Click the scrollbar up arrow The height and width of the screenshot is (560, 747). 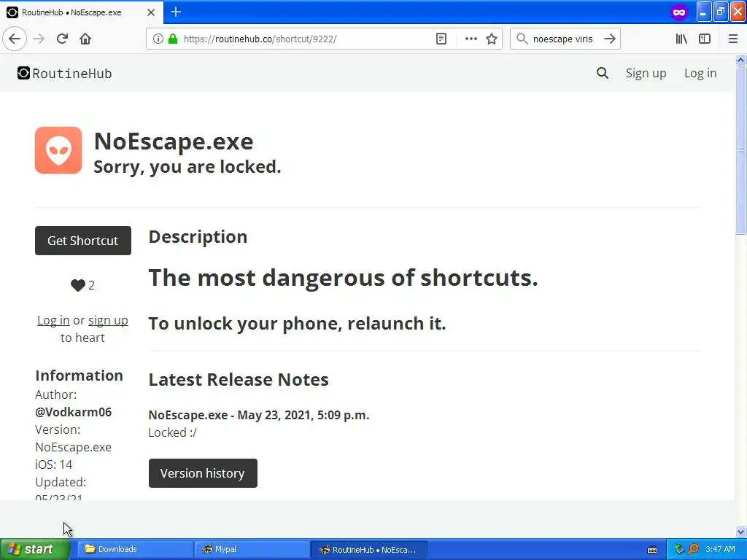coord(740,60)
